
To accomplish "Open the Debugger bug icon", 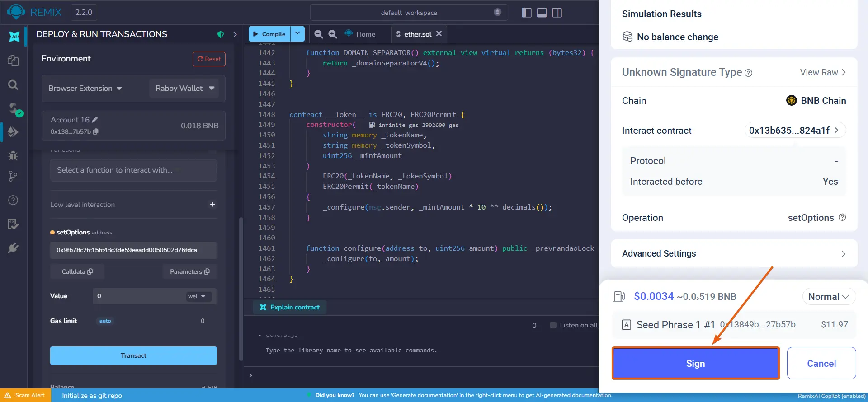I will coord(13,155).
